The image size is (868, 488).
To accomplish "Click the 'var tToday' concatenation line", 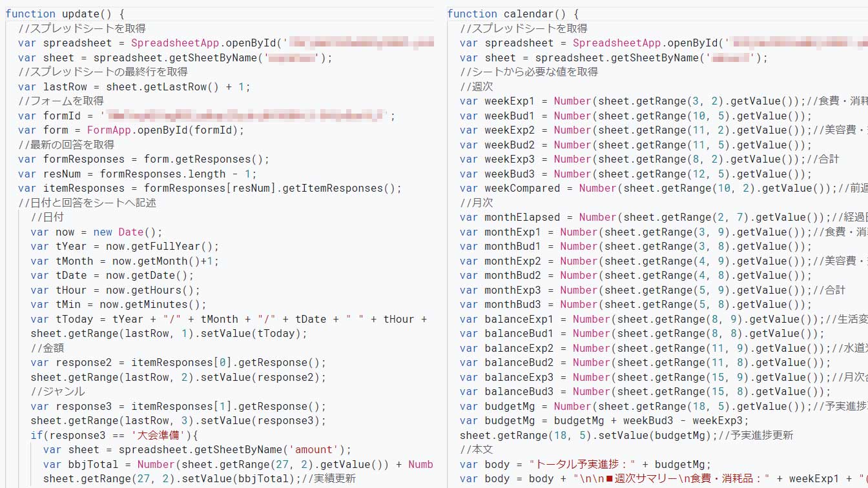I will [x=229, y=319].
